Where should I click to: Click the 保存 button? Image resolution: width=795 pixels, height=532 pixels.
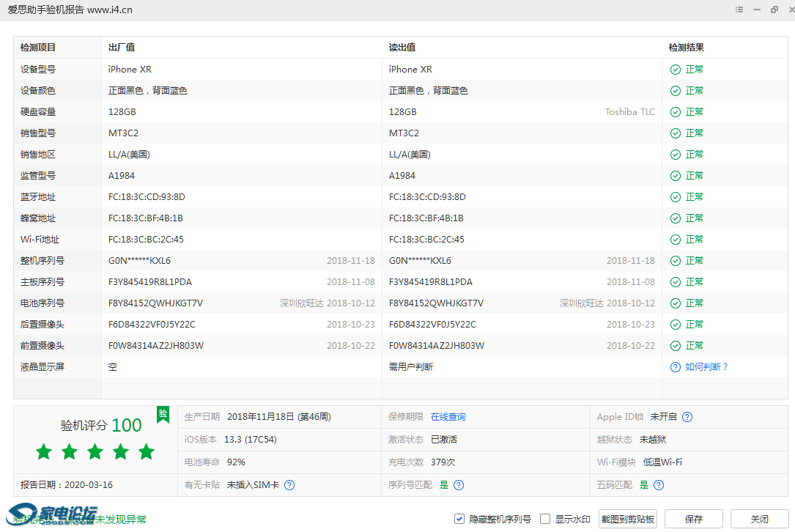point(694,519)
